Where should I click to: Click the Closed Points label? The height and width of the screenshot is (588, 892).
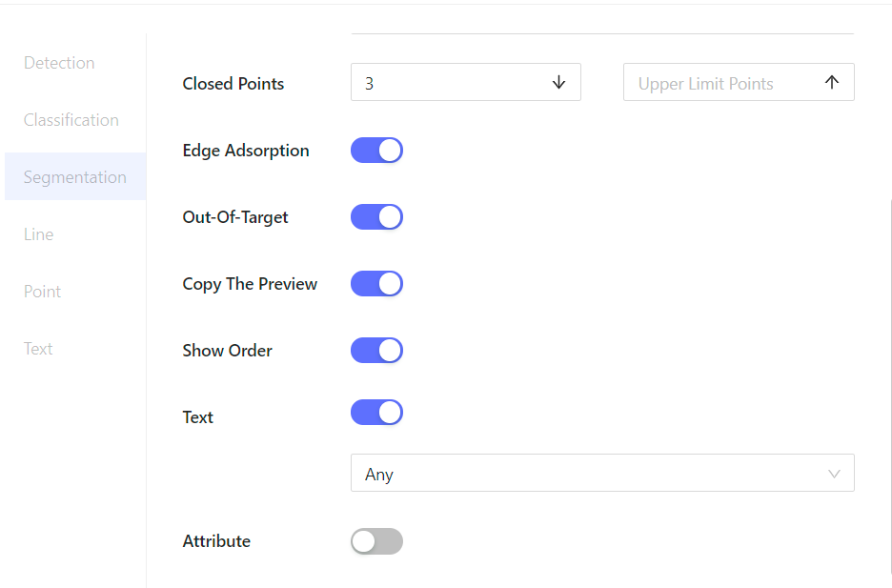click(233, 83)
